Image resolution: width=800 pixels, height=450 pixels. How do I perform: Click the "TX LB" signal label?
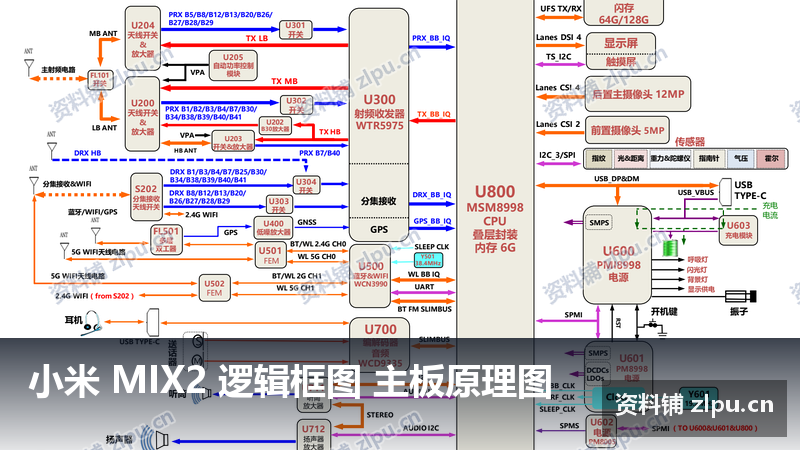coord(257,38)
